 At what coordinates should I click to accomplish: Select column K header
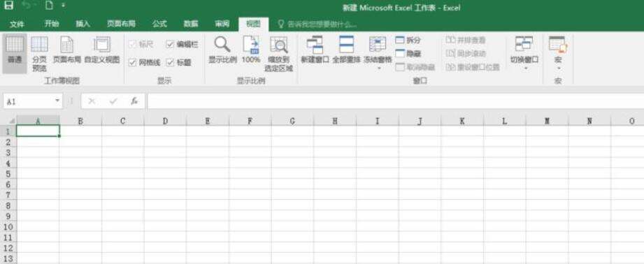pyautogui.click(x=462, y=121)
